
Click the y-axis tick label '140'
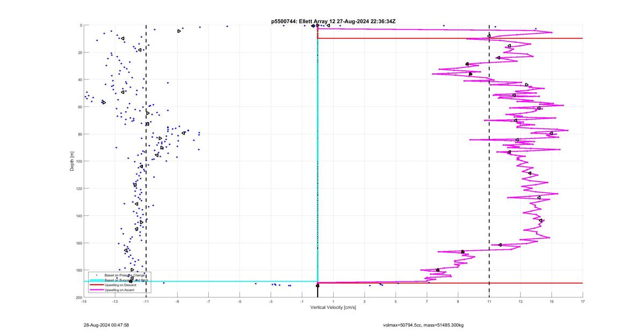[x=78, y=216]
